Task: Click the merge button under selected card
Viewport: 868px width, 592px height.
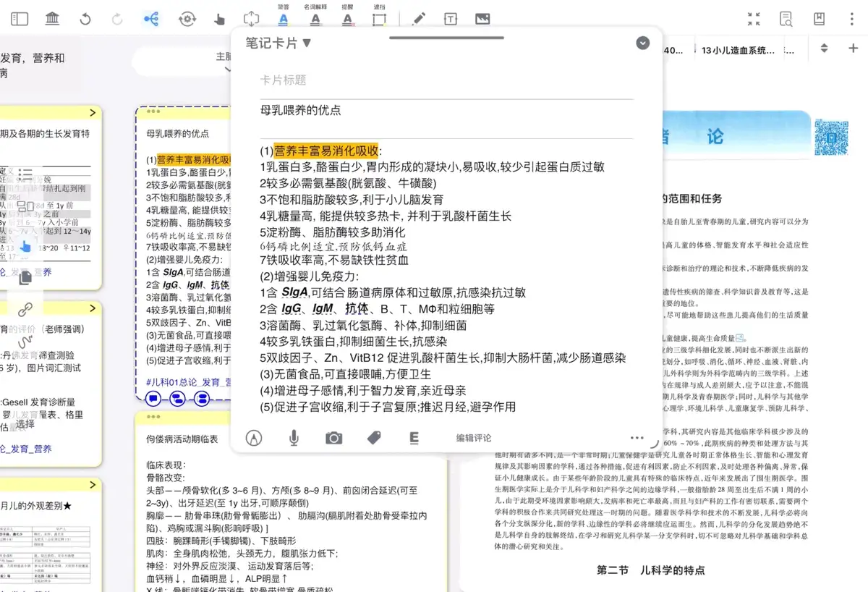Action: [x=203, y=398]
